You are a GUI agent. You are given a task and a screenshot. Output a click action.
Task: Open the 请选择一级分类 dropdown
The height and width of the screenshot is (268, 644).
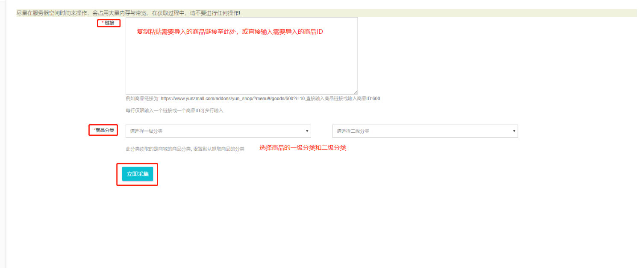[218, 131]
